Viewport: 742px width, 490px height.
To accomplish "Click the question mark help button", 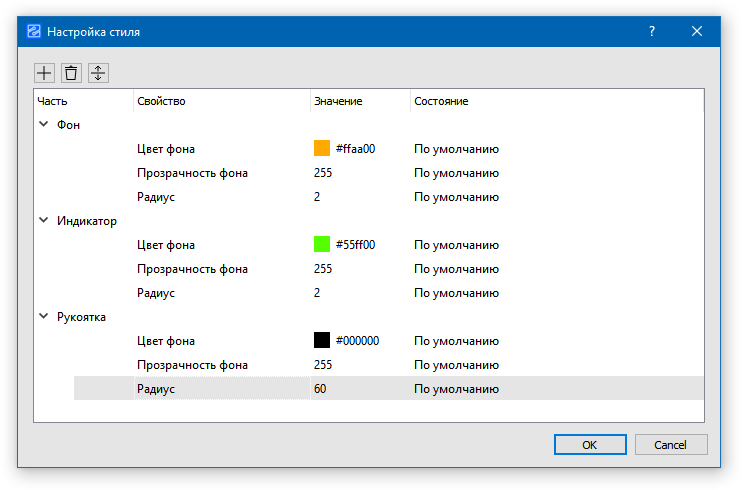I will pos(652,31).
